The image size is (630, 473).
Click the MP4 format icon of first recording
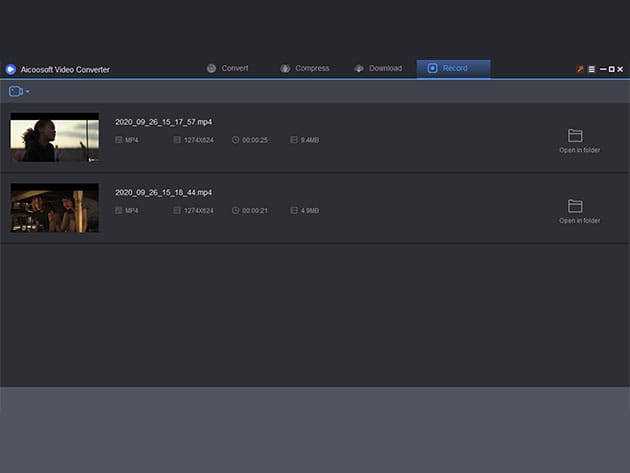(x=118, y=141)
